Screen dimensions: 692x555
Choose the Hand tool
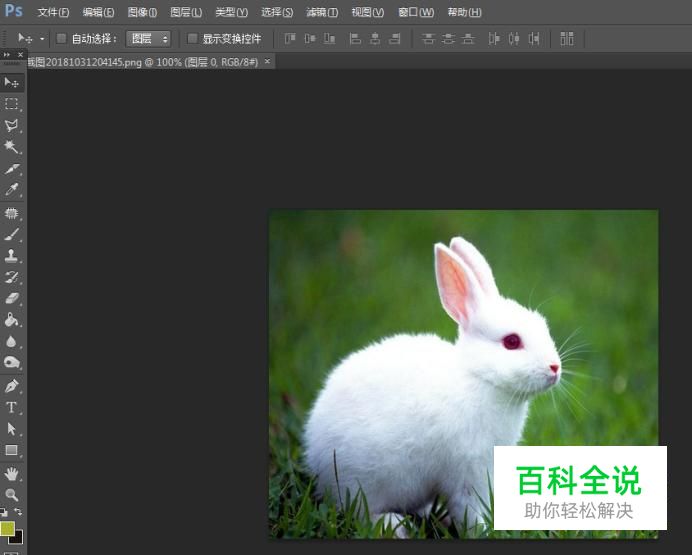12,473
